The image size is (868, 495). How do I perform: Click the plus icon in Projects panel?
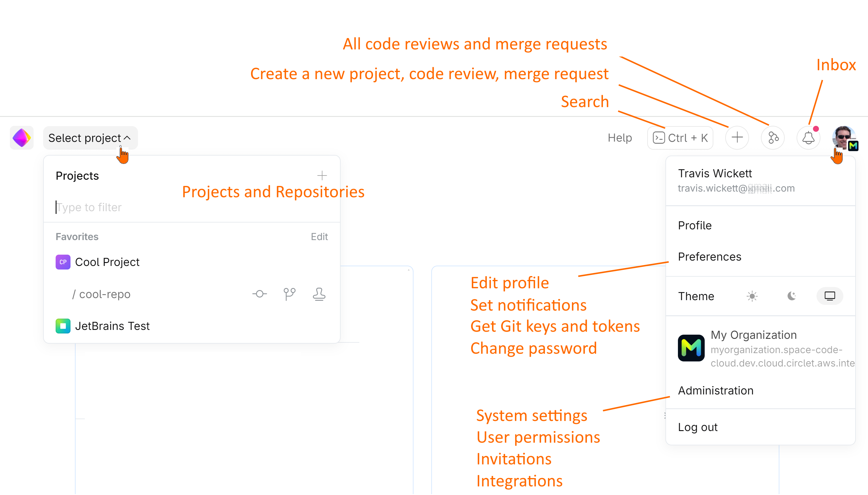322,176
